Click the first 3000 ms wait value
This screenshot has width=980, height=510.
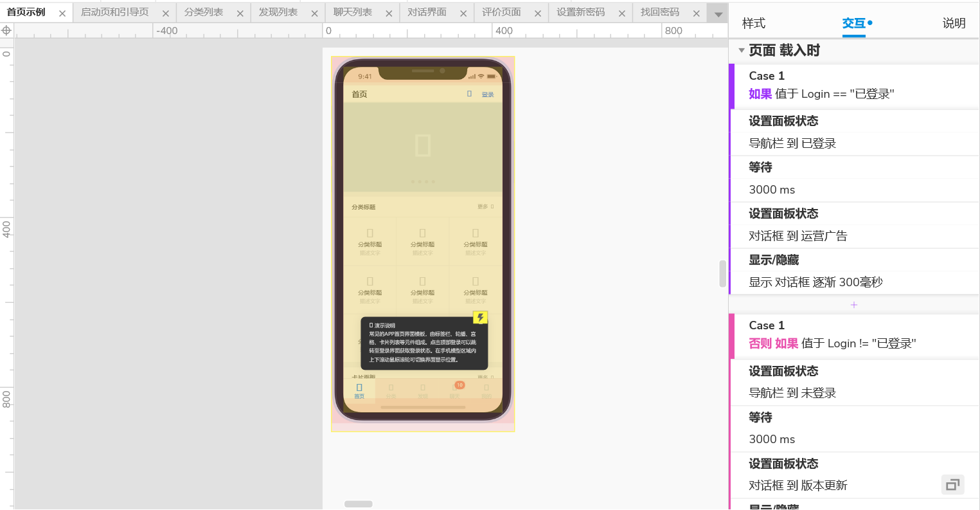click(772, 190)
